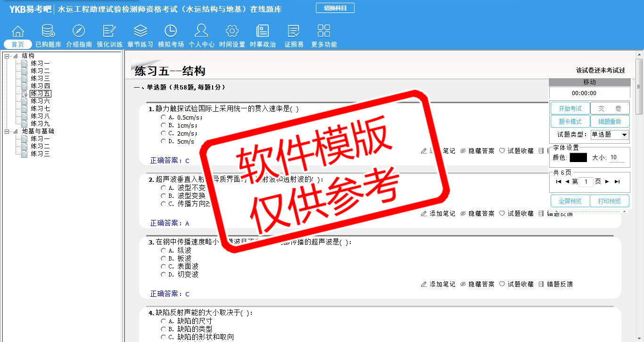The height and width of the screenshot is (342, 644).
Task: Click the 开始考试 button
Action: click(570, 108)
